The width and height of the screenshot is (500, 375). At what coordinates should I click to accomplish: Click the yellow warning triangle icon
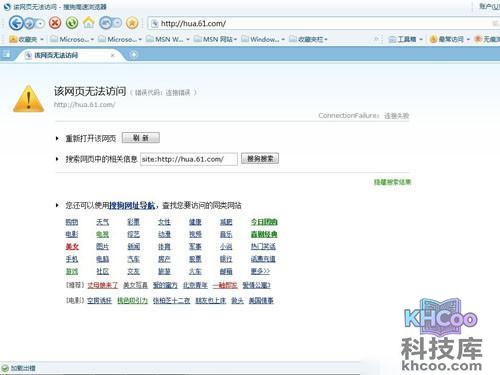[x=28, y=99]
